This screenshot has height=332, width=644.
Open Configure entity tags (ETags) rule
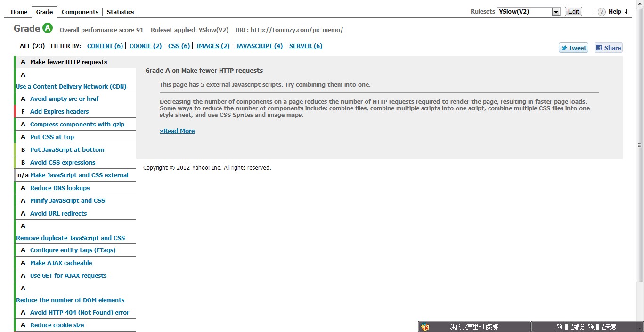pyautogui.click(x=75, y=250)
